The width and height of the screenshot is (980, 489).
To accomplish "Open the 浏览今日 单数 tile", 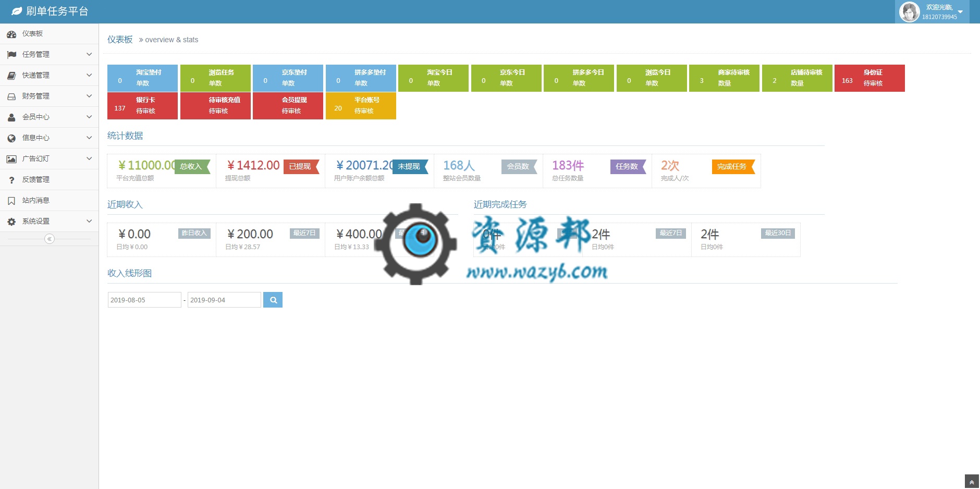I will pos(652,78).
